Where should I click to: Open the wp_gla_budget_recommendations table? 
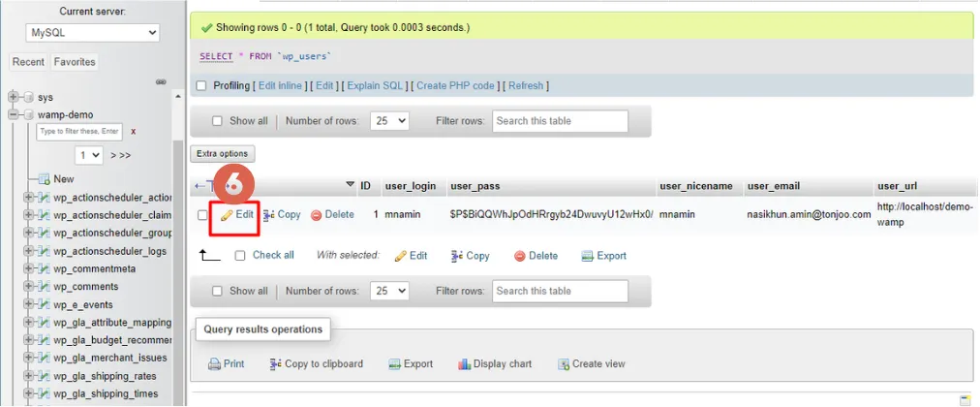tap(112, 341)
